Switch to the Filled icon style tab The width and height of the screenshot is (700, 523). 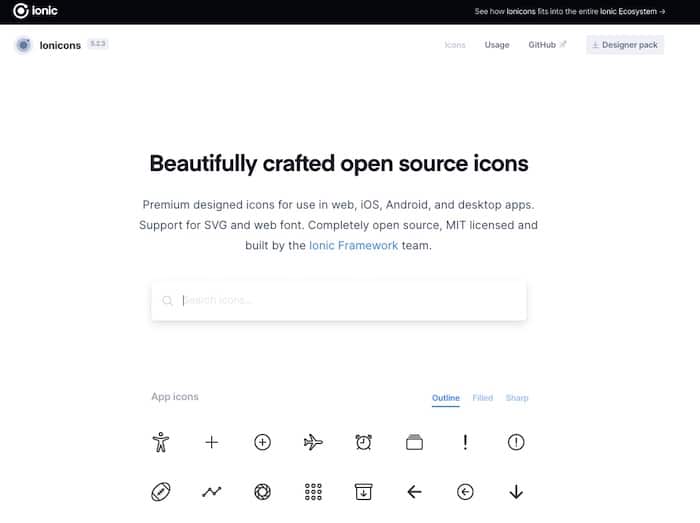pos(483,398)
